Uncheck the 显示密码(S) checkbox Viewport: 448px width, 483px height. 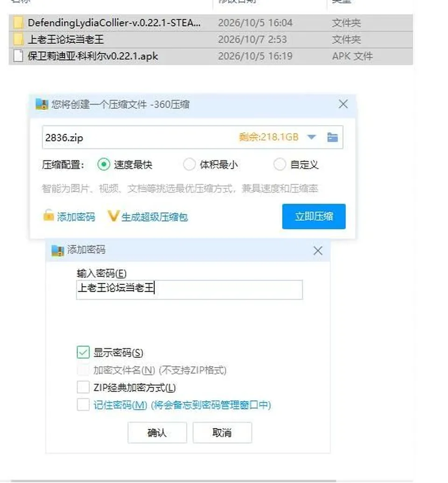[83, 352]
